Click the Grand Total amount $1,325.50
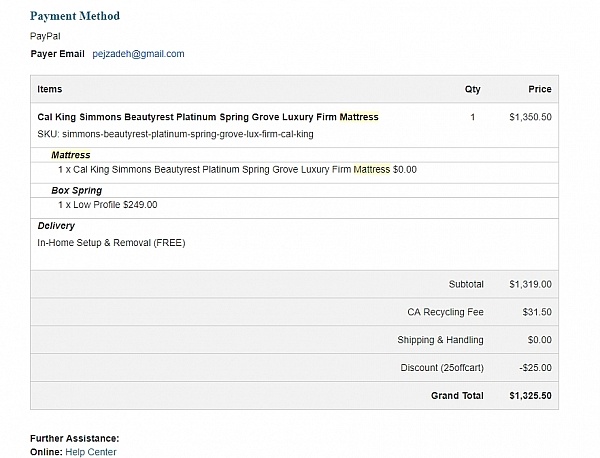The width and height of the screenshot is (600, 458). (530, 396)
